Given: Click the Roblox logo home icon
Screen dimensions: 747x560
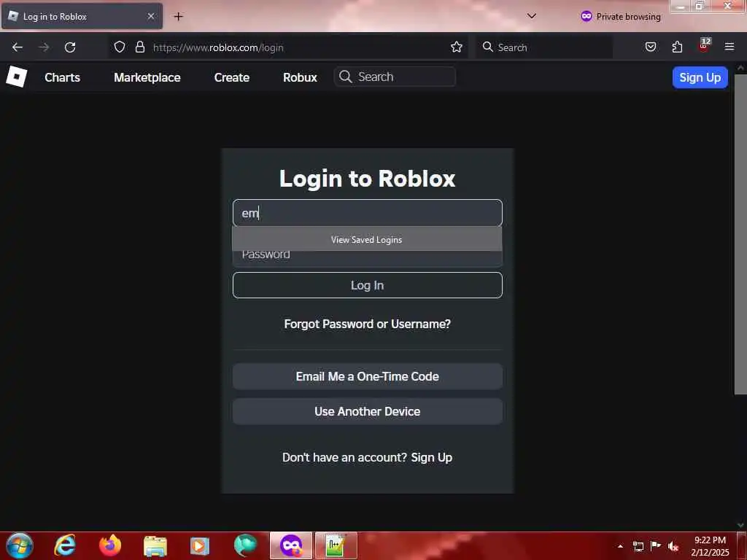Looking at the screenshot, I should pyautogui.click(x=17, y=77).
